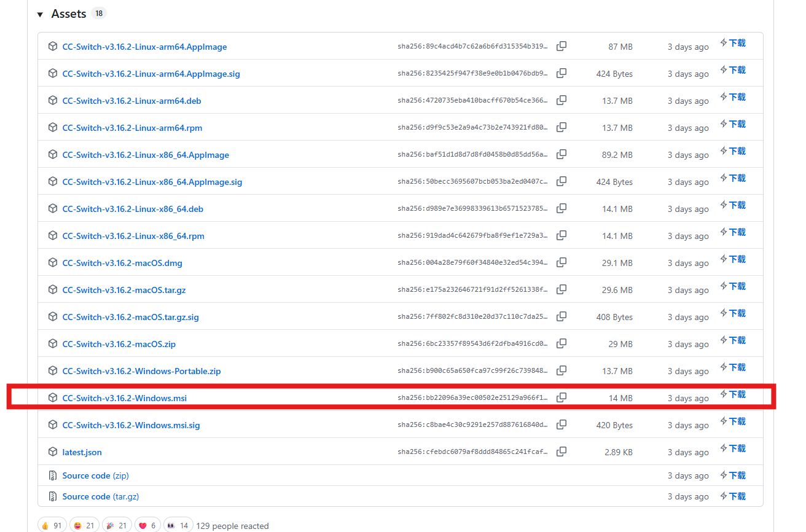The height and width of the screenshot is (532, 806).
Task: Copy sha256 of Linux-arm64.AppImage.sig asset
Action: pyautogui.click(x=561, y=74)
